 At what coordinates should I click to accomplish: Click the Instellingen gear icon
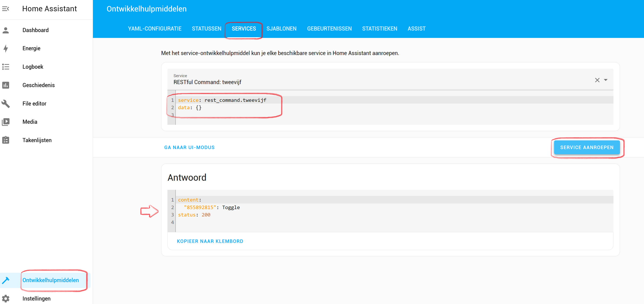[x=5, y=299]
